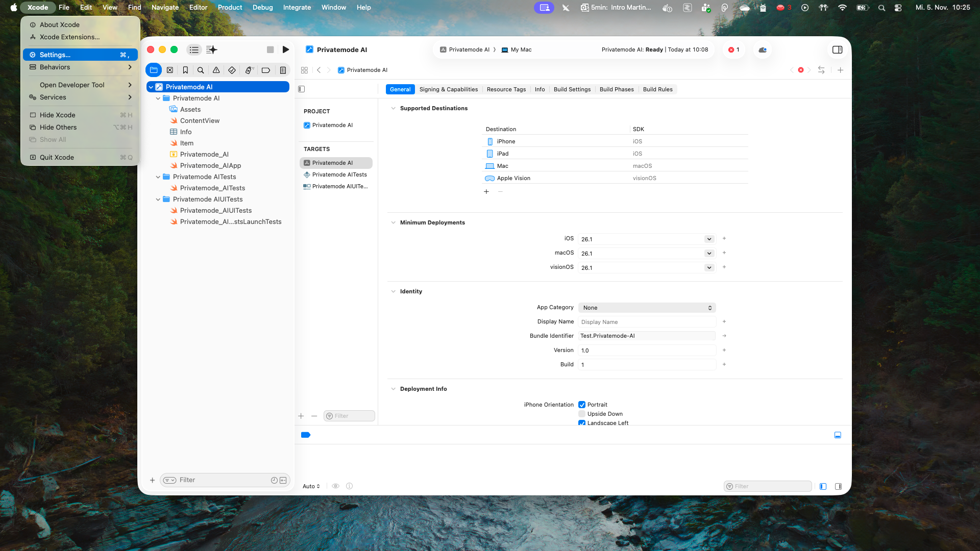Add file using navigator bottom plus
Viewport: 980px width, 551px height.
click(x=152, y=480)
